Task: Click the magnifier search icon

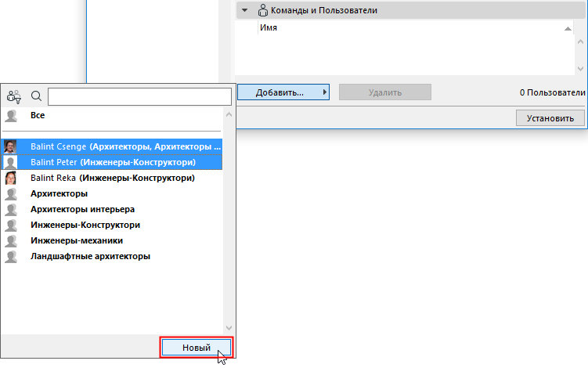Action: pos(36,96)
